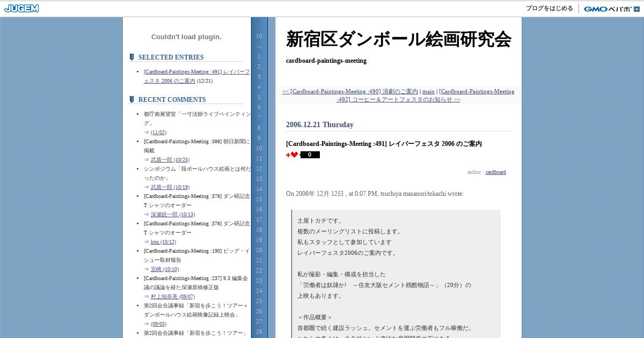Click number 15 in the blue strip
The width and height of the screenshot is (644, 338).
click(259, 200)
